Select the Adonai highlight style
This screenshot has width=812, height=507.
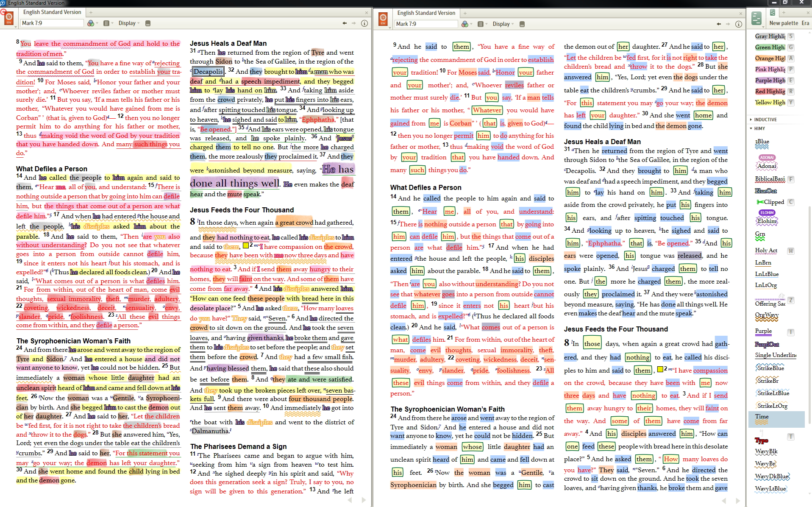767,162
